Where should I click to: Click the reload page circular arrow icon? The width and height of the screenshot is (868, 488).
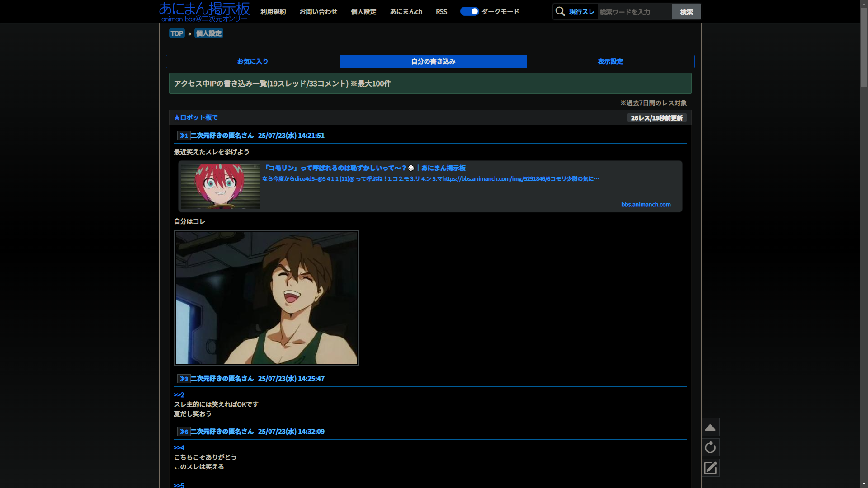[x=710, y=447]
